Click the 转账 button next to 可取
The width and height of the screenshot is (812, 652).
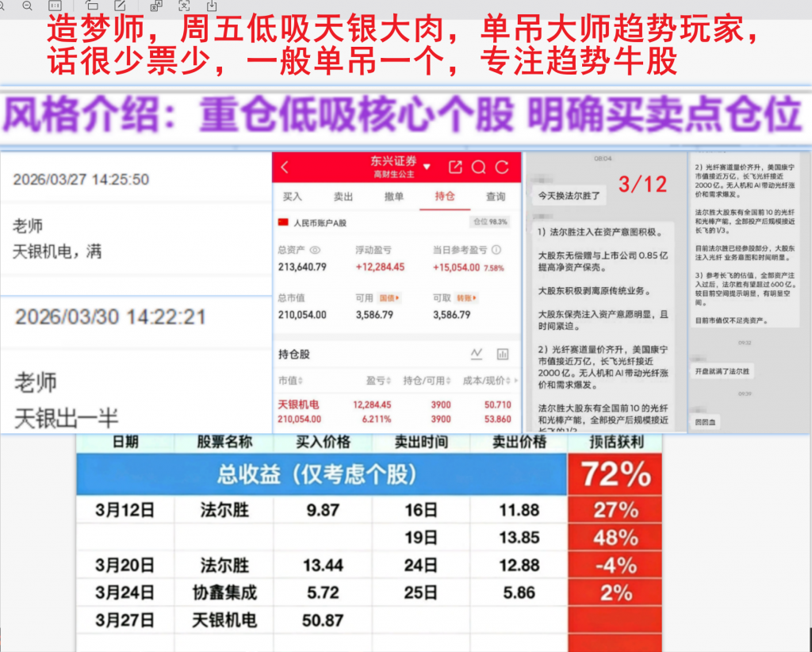tap(466, 298)
